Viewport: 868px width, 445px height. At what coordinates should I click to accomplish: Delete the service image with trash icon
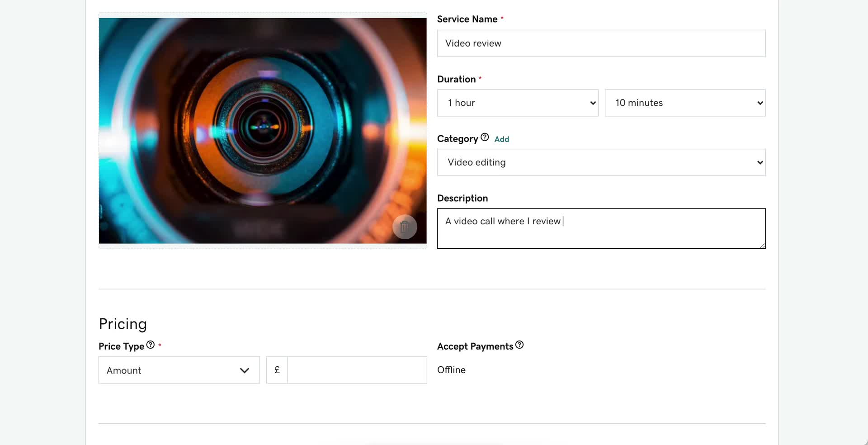[x=405, y=227]
